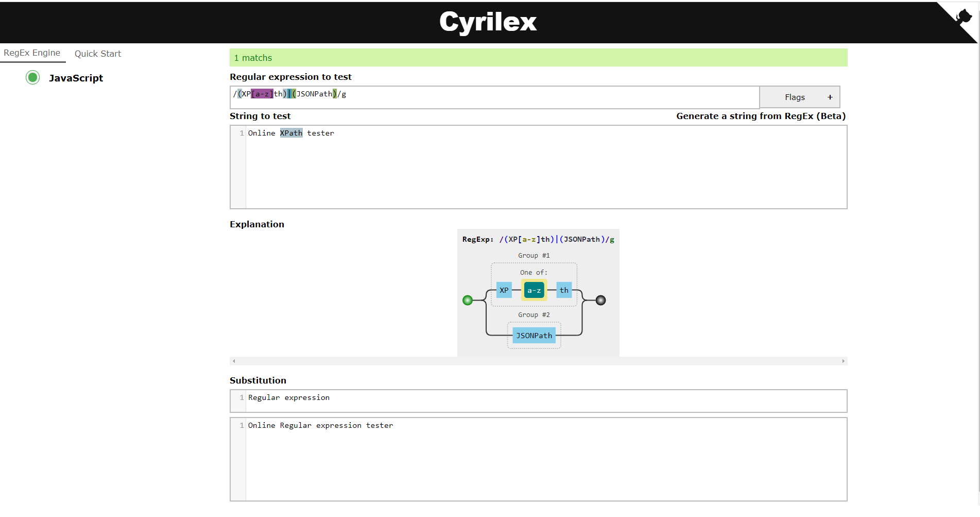Expand the Flags plus dropdown
Image resolution: width=980 pixels, height=517 pixels.
(x=800, y=97)
